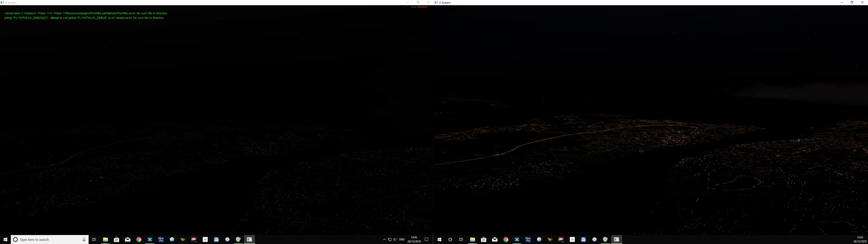Launch Microsoft Store from the right monitor taskbar
Image resolution: width=868 pixels, height=244 pixels.
pos(484,239)
